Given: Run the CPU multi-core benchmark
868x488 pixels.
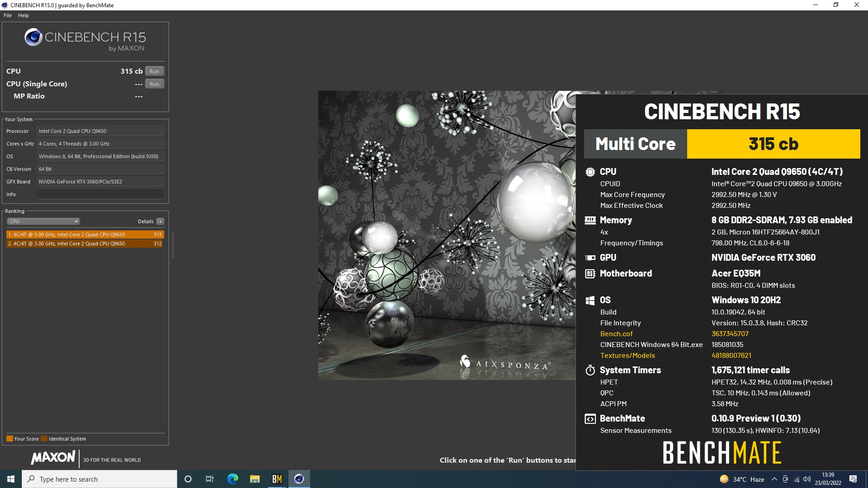Looking at the screenshot, I should click(155, 71).
